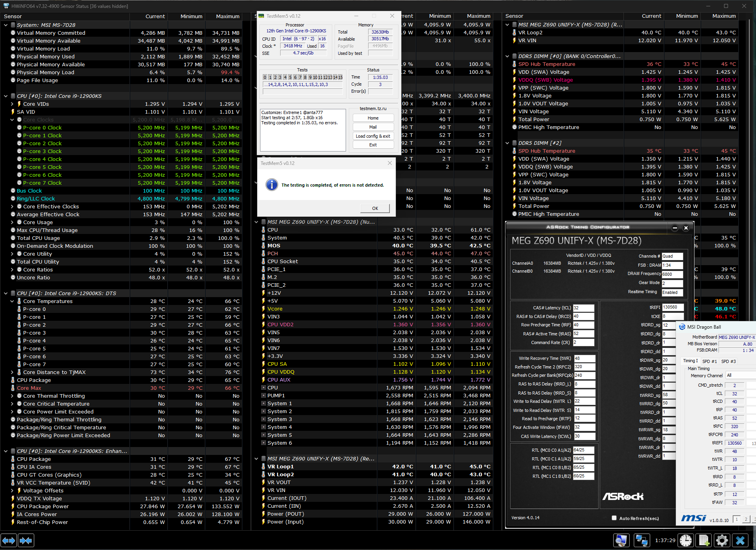The height and width of the screenshot is (550, 756).
Task: Click the HWiNFO64 title bar app icon
Action: pos(6,6)
